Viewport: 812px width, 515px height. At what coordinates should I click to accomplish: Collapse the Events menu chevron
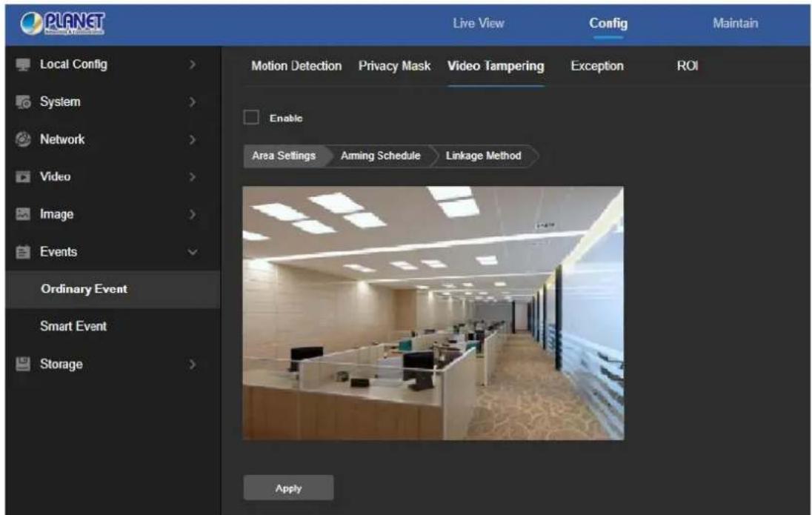(192, 252)
